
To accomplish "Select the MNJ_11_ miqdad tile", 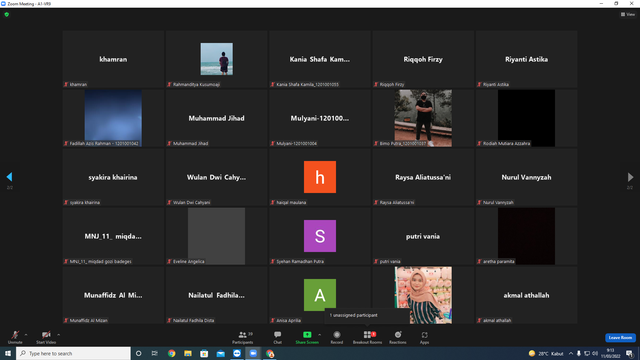I will click(x=113, y=236).
